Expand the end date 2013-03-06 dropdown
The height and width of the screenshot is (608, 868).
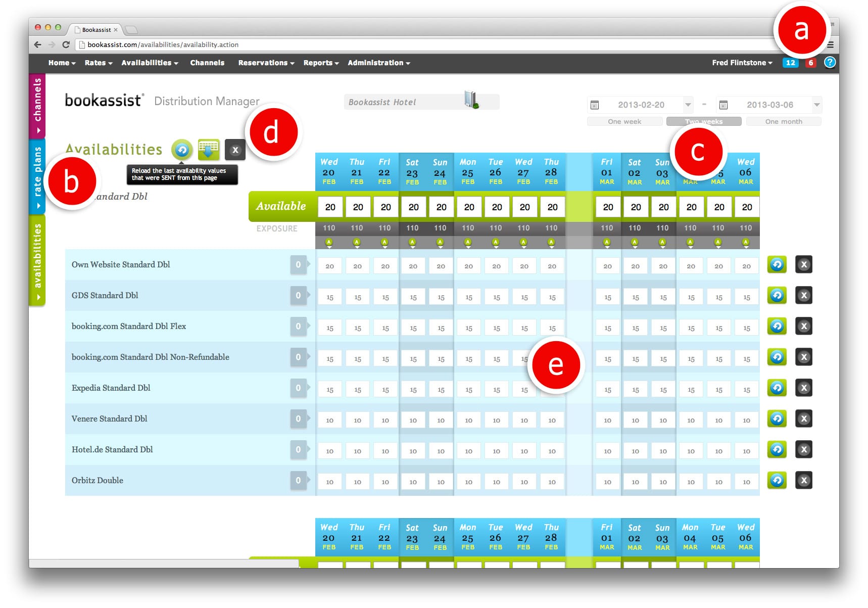[816, 105]
